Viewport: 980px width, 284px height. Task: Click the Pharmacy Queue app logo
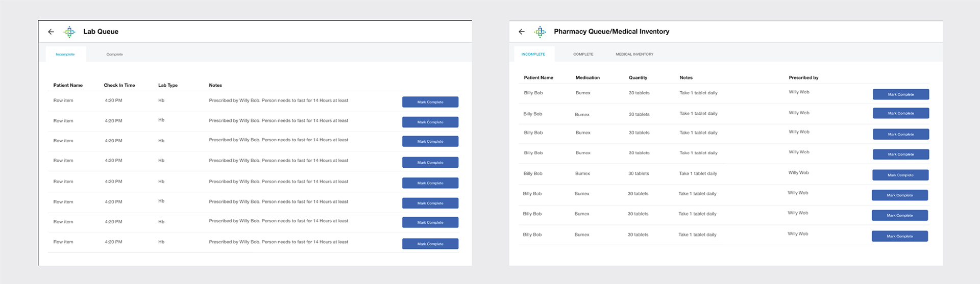(540, 32)
